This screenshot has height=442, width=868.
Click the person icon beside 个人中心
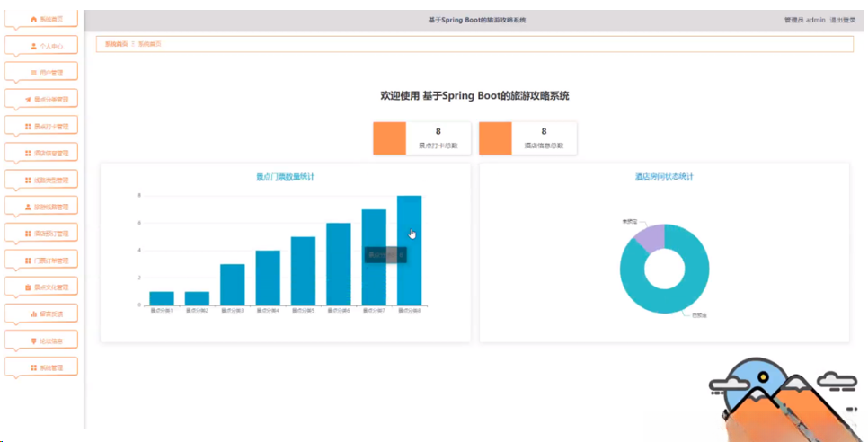[x=33, y=46]
